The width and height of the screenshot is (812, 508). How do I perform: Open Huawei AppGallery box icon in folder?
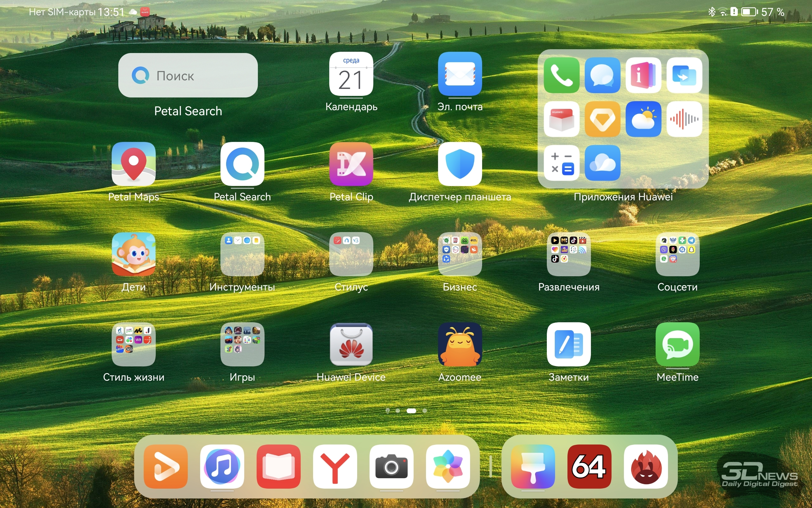[x=561, y=119]
